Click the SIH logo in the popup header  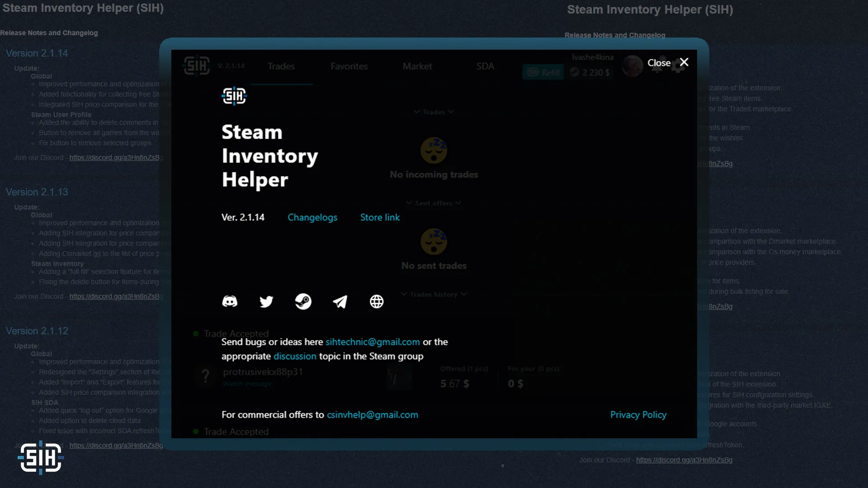click(x=196, y=66)
